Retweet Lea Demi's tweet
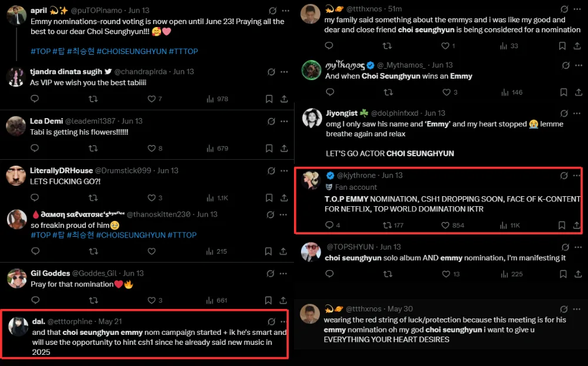 tap(93, 149)
